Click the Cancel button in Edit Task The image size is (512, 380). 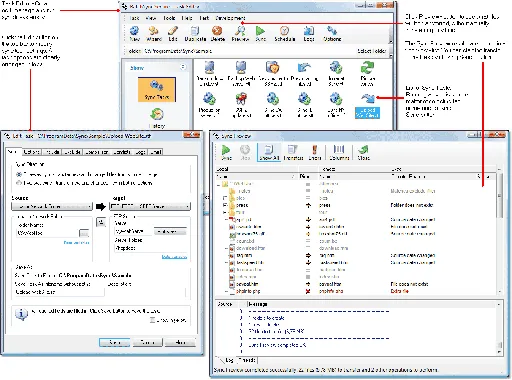[147, 342]
